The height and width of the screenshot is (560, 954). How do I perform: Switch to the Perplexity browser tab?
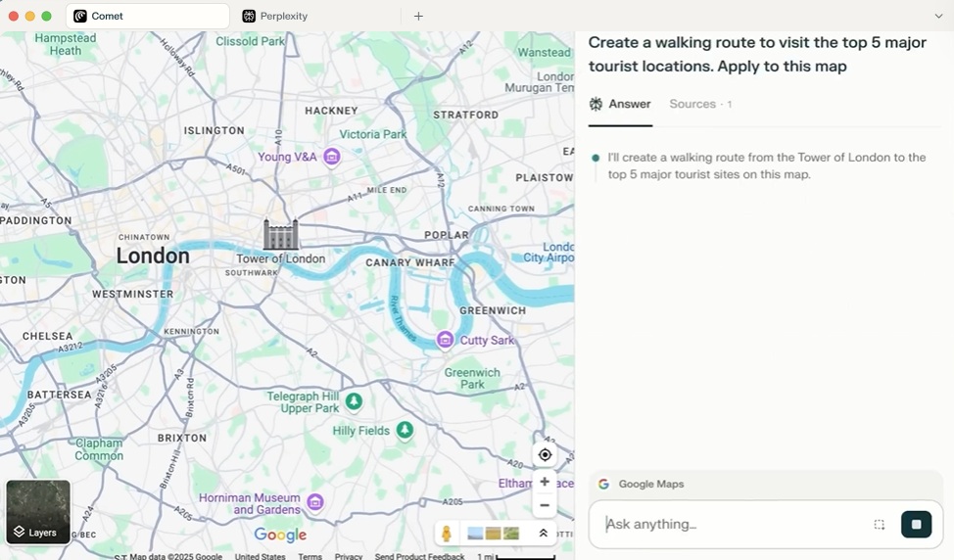point(283,16)
